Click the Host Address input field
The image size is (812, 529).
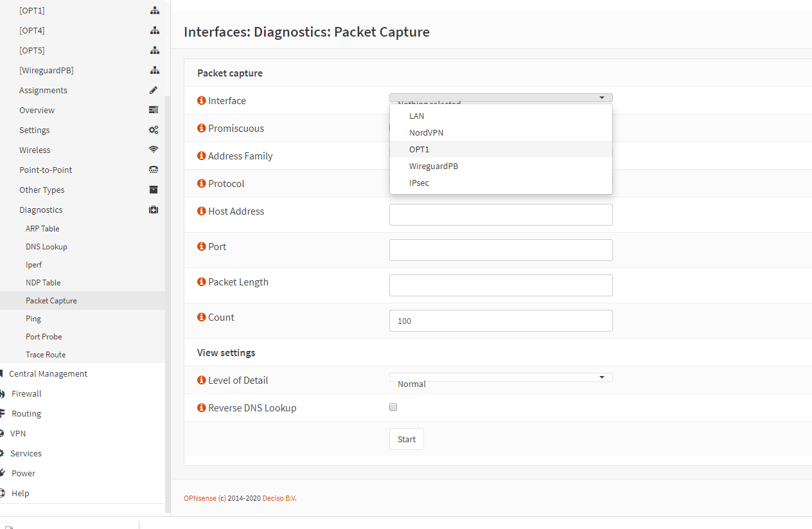pos(500,215)
